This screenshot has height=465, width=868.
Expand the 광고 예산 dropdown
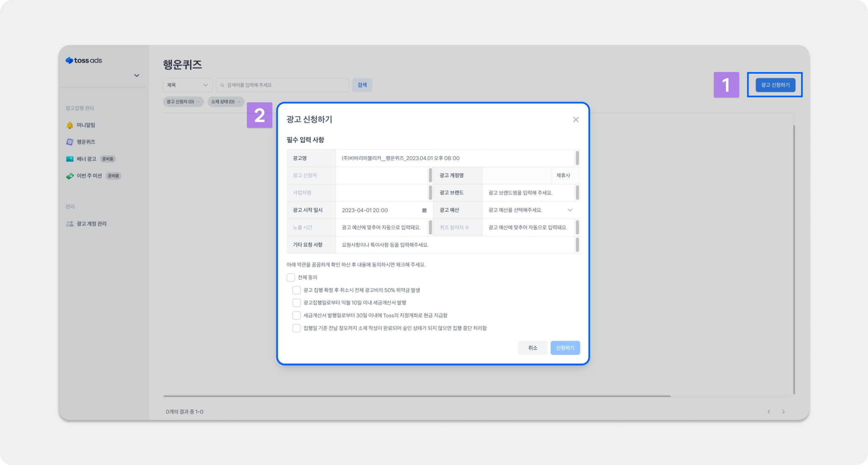click(x=570, y=210)
